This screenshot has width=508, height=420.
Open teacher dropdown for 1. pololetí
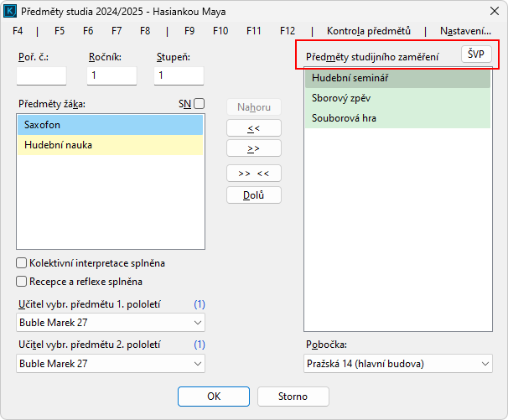pyautogui.click(x=110, y=322)
